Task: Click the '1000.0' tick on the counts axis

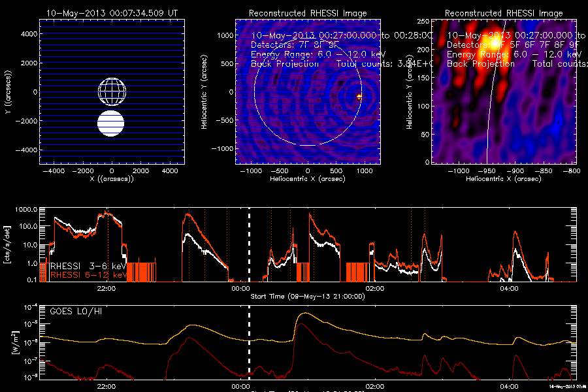Action: (x=26, y=210)
